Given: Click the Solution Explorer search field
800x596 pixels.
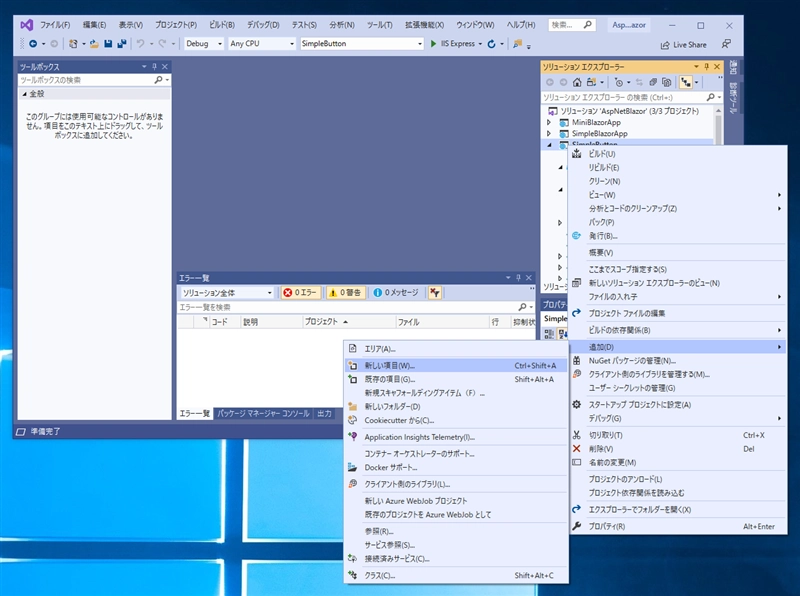Looking at the screenshot, I should (623, 97).
